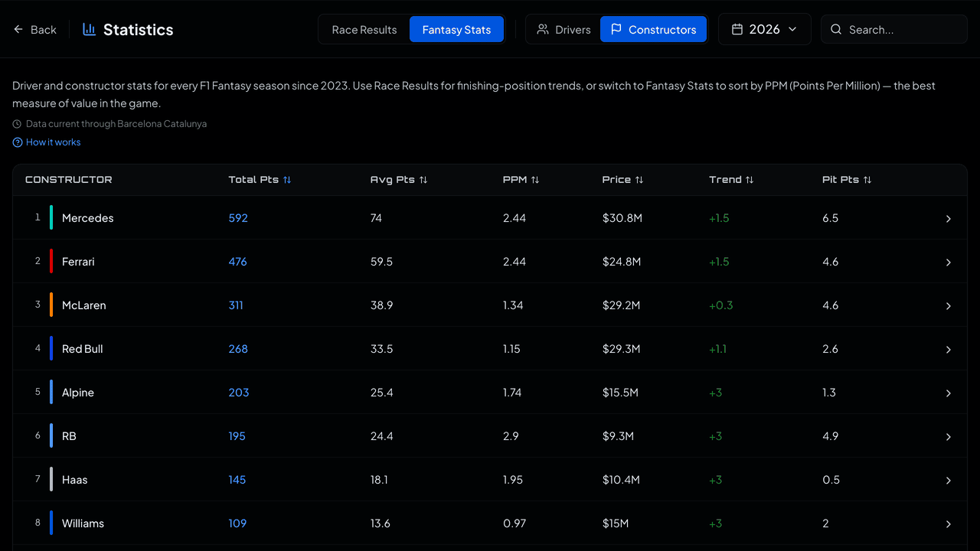Open Ferrari constructor row
The height and width of the screenshot is (551, 980).
(x=490, y=262)
